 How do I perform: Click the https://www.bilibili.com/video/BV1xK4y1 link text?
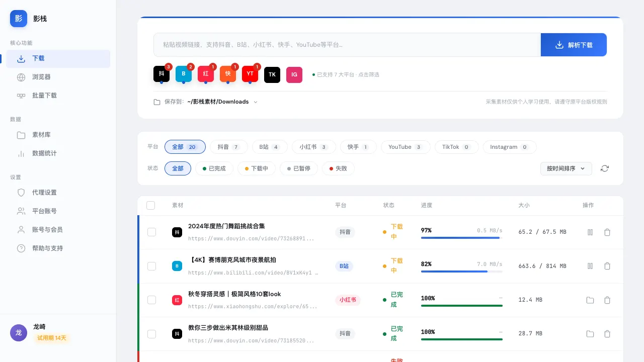tap(254, 273)
